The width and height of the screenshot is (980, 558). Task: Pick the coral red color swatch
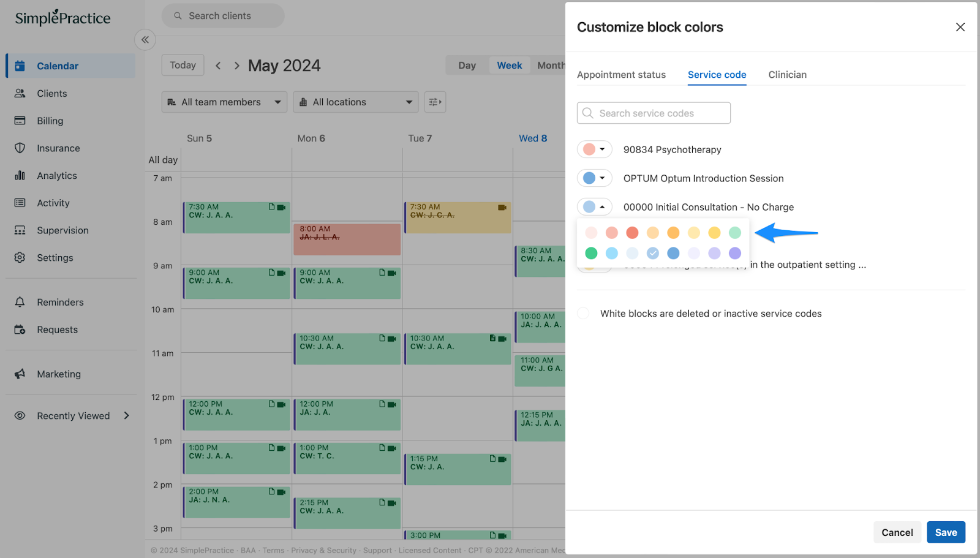tap(632, 233)
